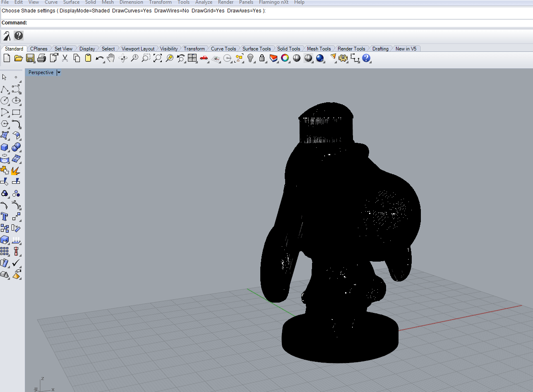The image size is (533, 392).
Task: Toggle the DrawGrid=Yes command option
Action: [208, 11]
